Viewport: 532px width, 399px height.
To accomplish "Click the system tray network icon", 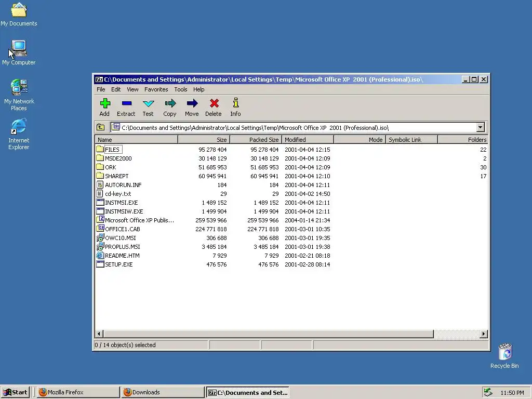I will click(x=488, y=392).
